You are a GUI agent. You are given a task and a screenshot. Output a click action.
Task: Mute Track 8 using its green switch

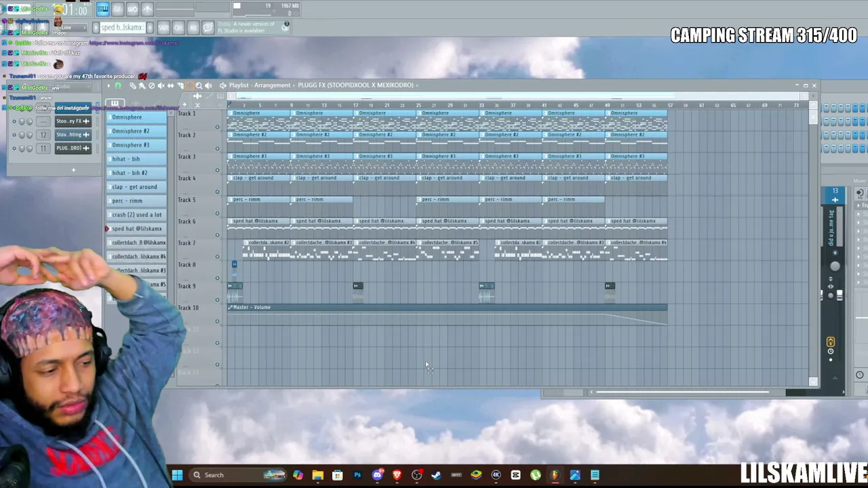click(x=218, y=278)
